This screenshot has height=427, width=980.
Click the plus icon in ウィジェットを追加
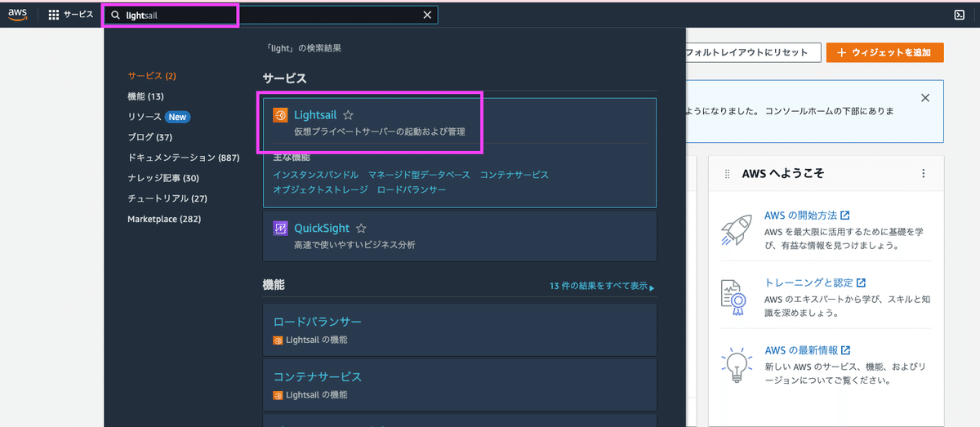pos(840,52)
